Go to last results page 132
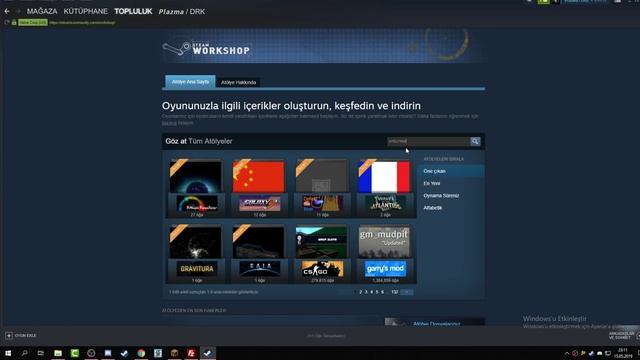640x360 pixels. click(x=394, y=292)
